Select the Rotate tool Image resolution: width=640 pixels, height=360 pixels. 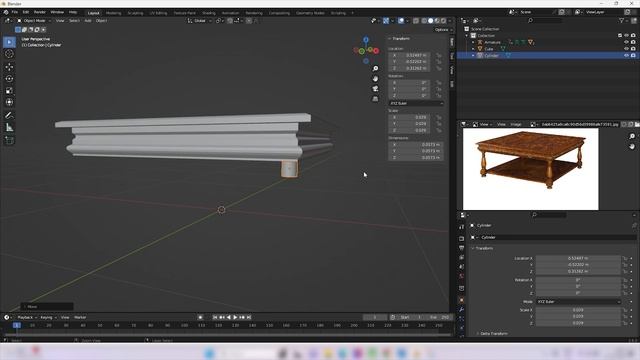point(9,79)
